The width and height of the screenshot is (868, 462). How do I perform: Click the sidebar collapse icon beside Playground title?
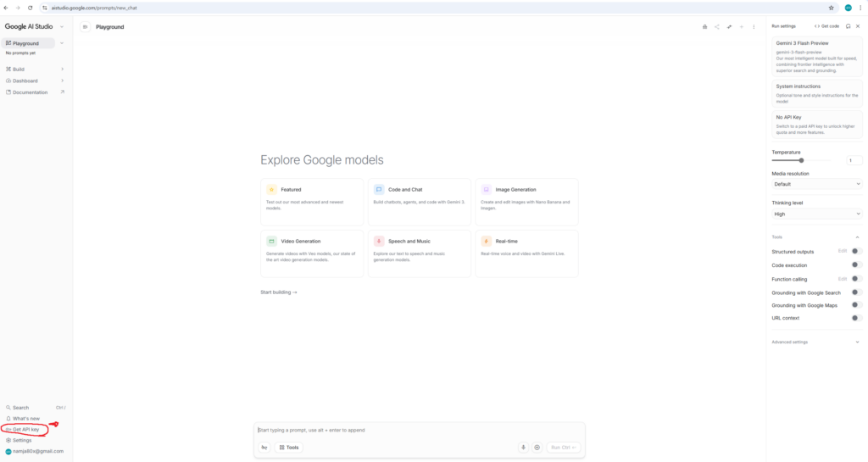tap(86, 27)
